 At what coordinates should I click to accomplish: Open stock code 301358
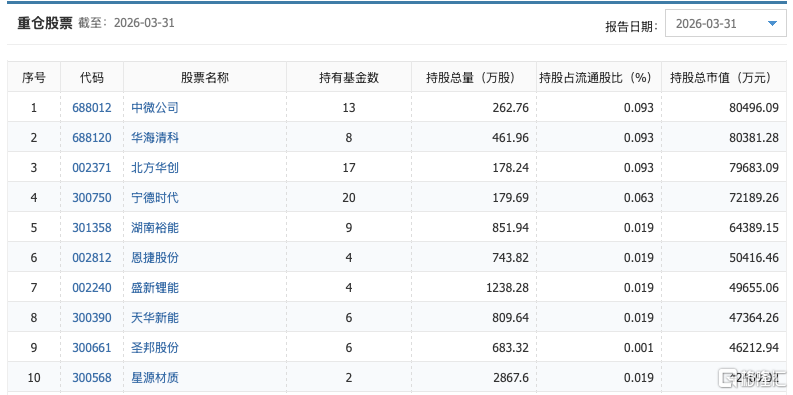pyautogui.click(x=92, y=228)
